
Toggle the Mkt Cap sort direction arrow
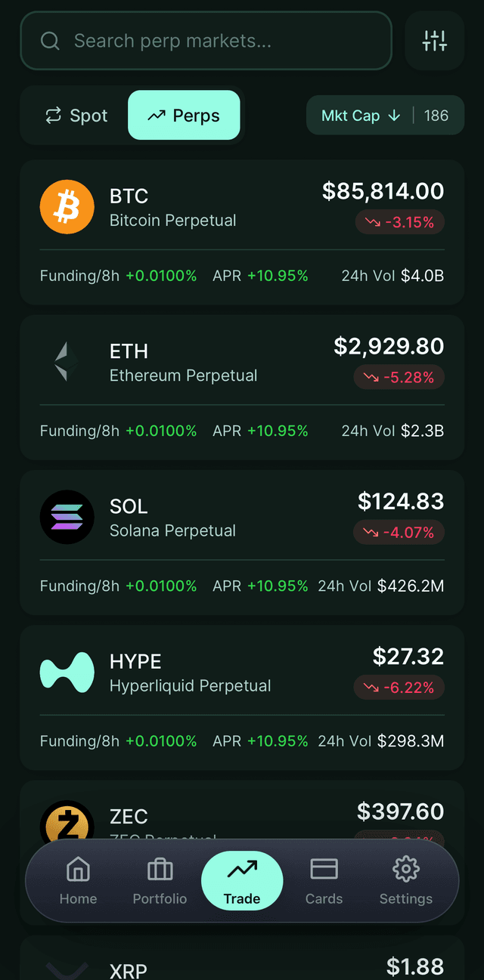(x=393, y=116)
